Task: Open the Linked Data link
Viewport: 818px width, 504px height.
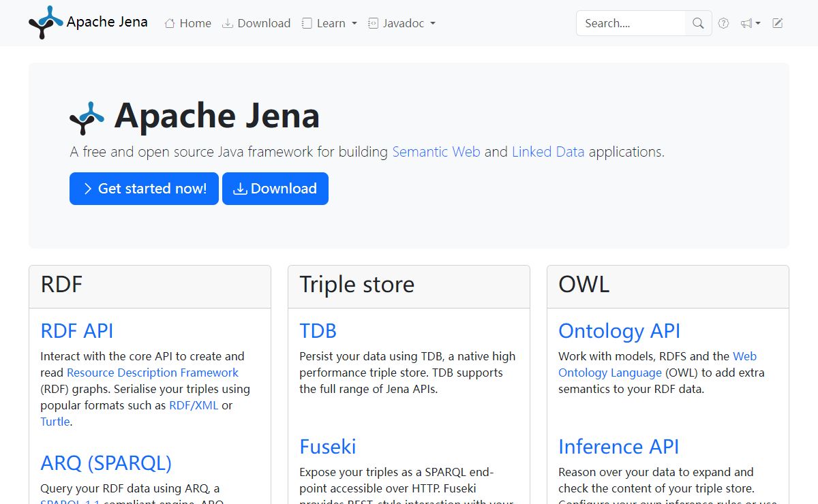Action: (547, 152)
